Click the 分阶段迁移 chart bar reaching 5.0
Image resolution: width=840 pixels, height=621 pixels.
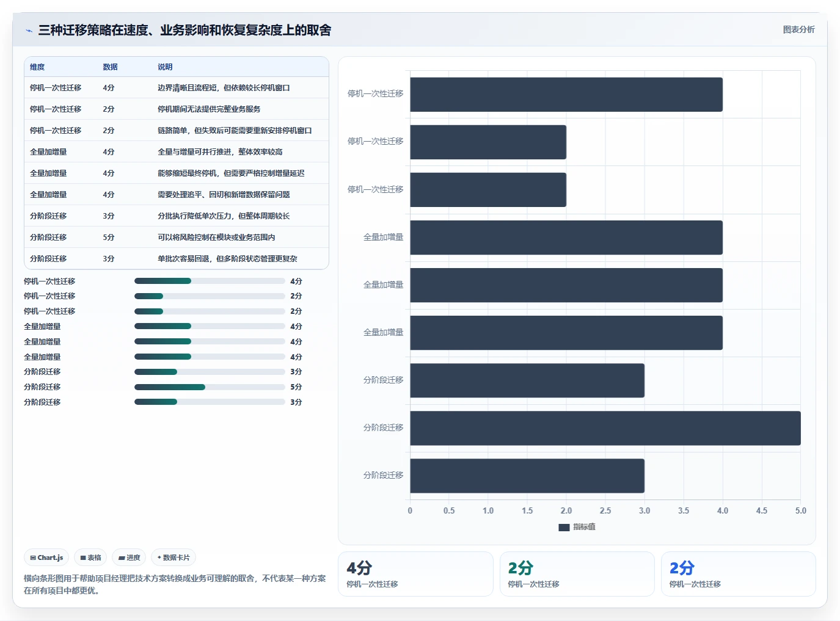[605, 428]
